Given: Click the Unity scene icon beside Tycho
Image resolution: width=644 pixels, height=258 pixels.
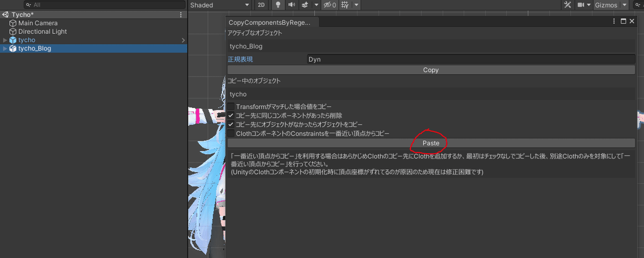Looking at the screenshot, I should click(x=5, y=15).
